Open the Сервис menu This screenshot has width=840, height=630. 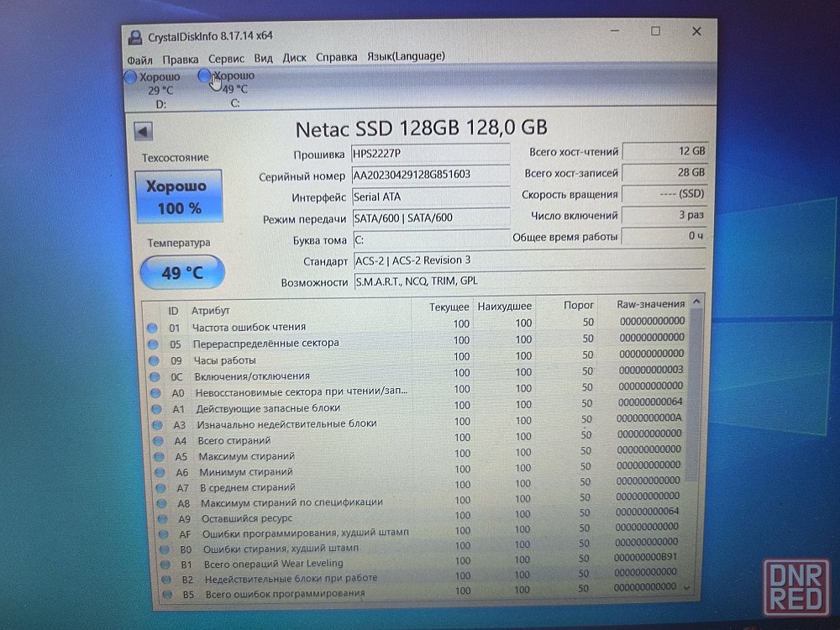coord(226,59)
